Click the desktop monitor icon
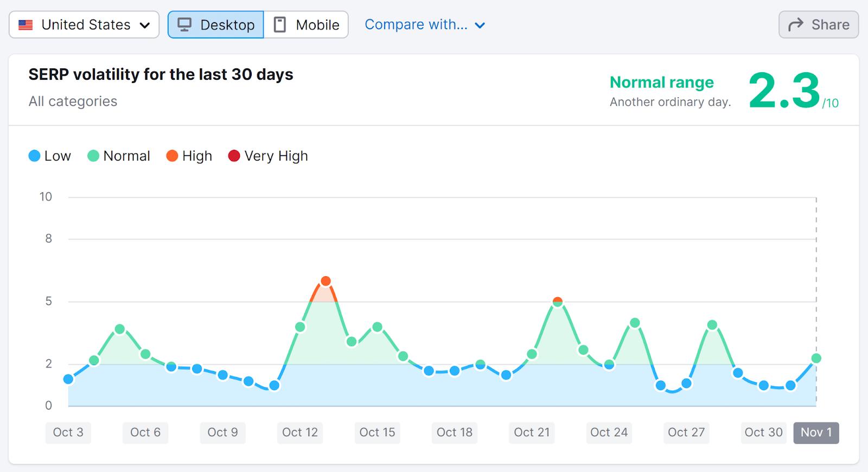The height and width of the screenshot is (472, 868). pyautogui.click(x=184, y=25)
